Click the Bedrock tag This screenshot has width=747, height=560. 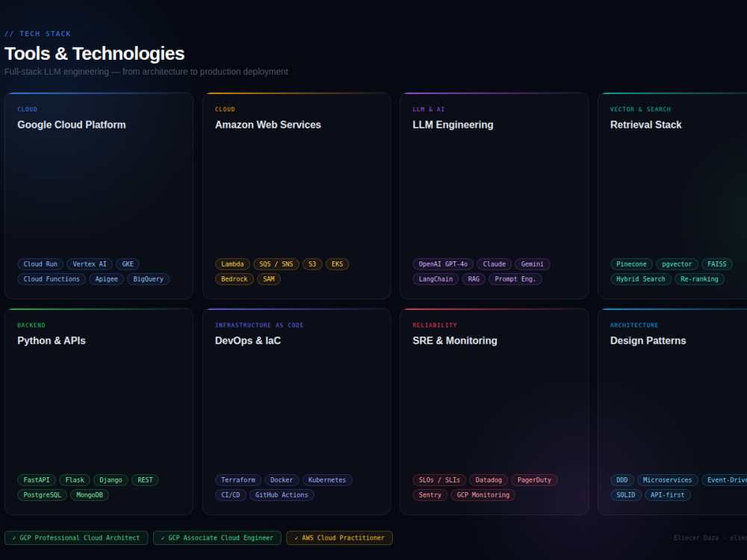tap(235, 279)
